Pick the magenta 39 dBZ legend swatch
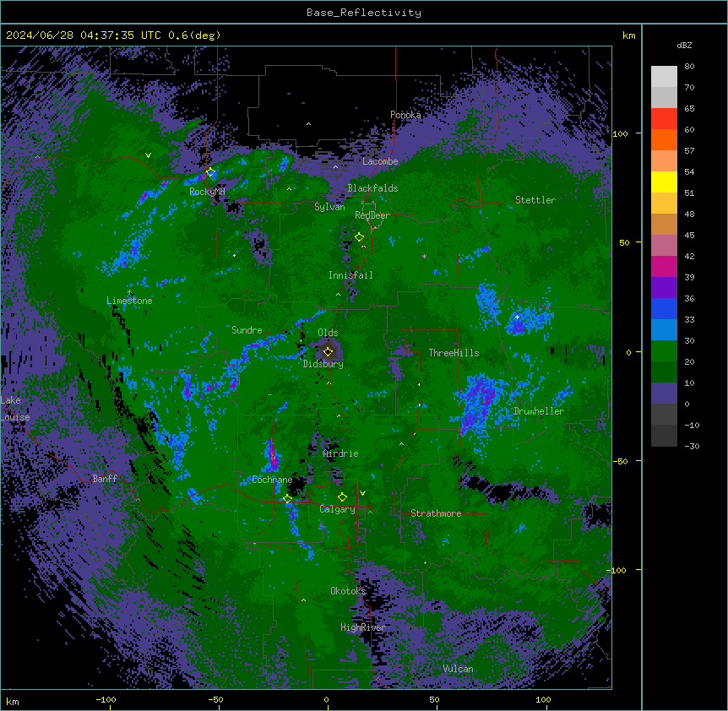The image size is (728, 711). (664, 266)
